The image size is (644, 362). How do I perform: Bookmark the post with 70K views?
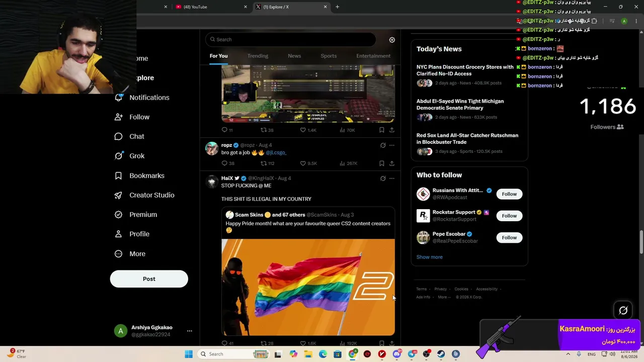(381, 130)
